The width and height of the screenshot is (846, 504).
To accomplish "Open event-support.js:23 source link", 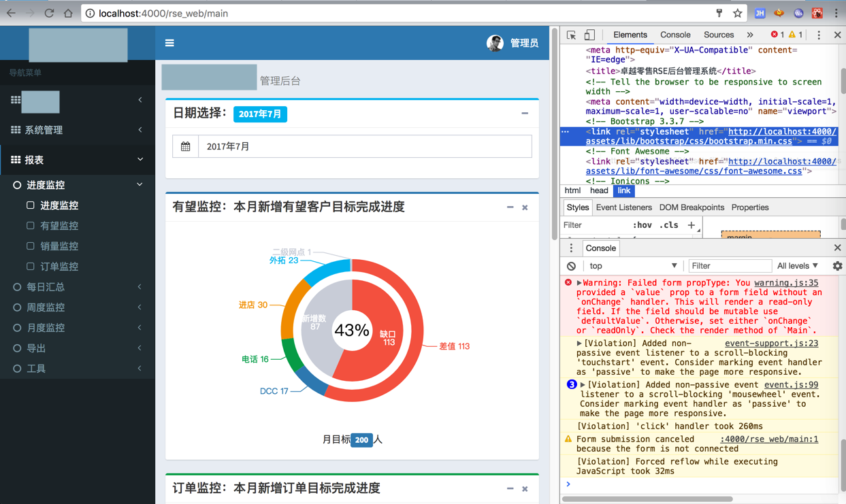I will [x=771, y=343].
